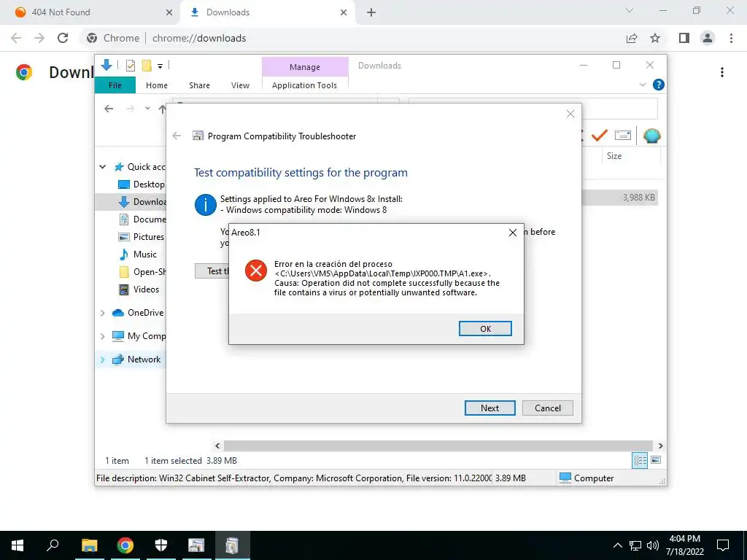This screenshot has width=747, height=560.
Task: Open the View tab in Explorer ribbon
Action: tap(240, 85)
